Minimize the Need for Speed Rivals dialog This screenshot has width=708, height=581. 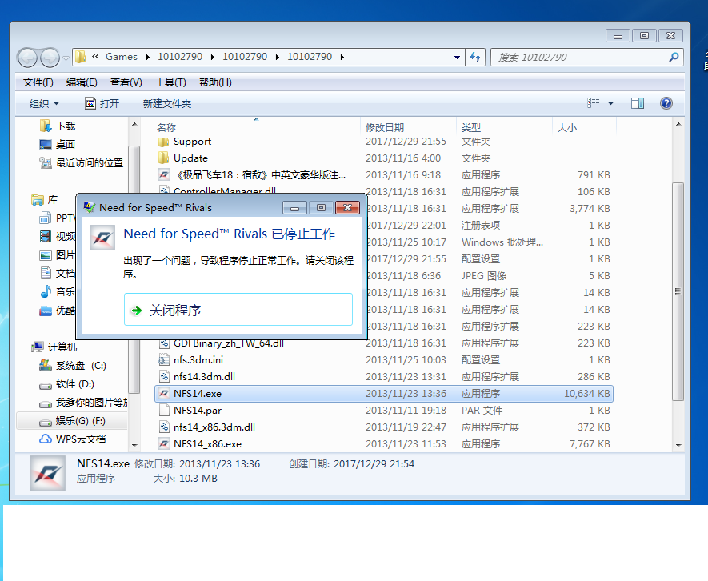(x=294, y=208)
